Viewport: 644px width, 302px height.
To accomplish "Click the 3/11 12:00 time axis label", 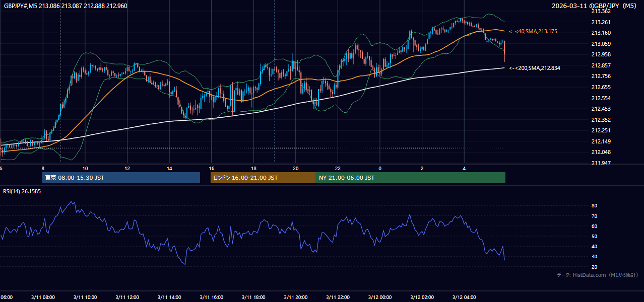I will [x=127, y=297].
